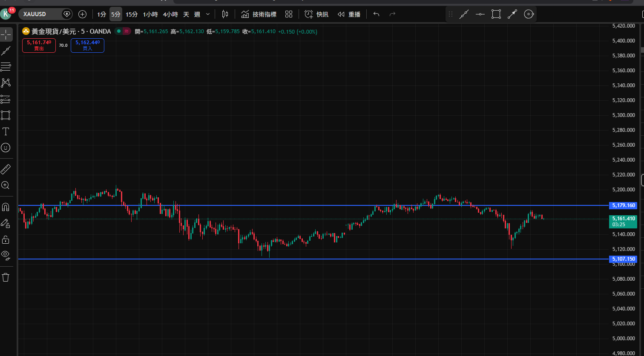Open 技術指標 indicators
The height and width of the screenshot is (356, 644).
(259, 14)
